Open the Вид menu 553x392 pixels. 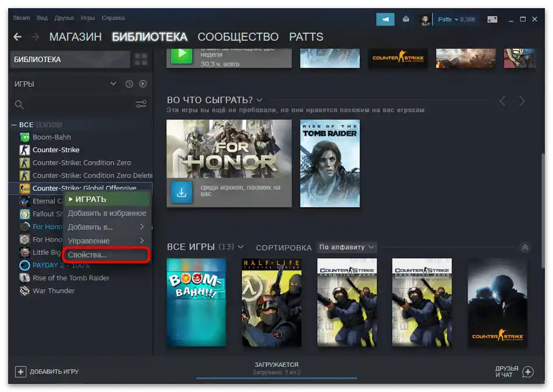coord(42,18)
